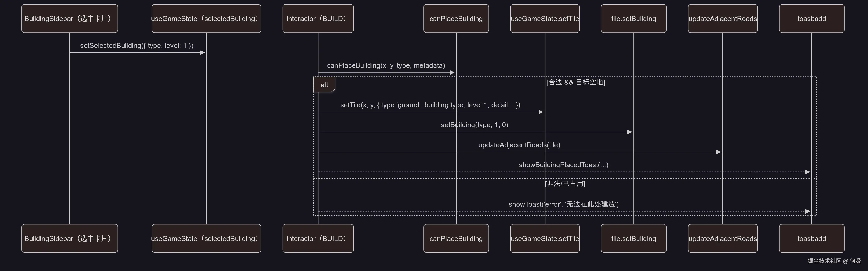This screenshot has height=271, width=868.
Task: Click the top updateAdjacentRoads participant box
Action: tap(722, 19)
